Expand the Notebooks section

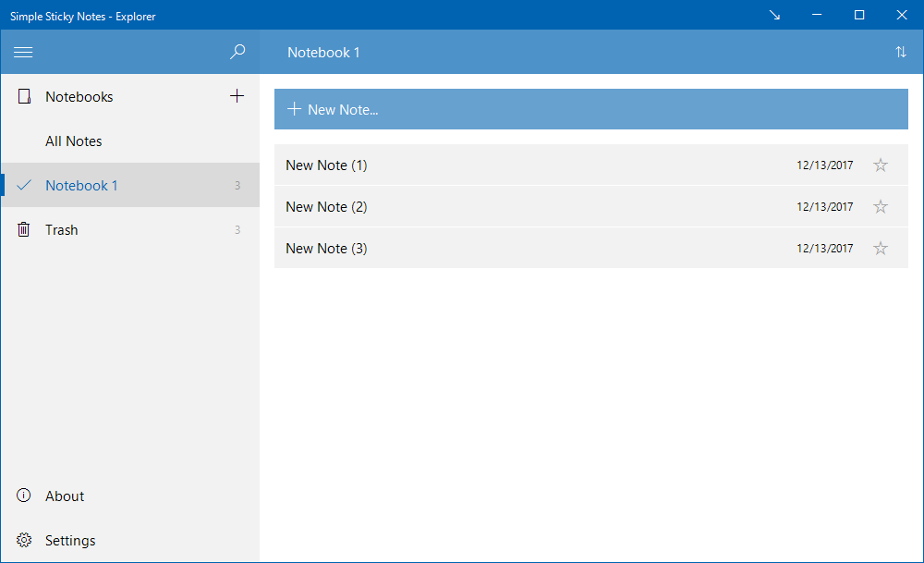79,96
